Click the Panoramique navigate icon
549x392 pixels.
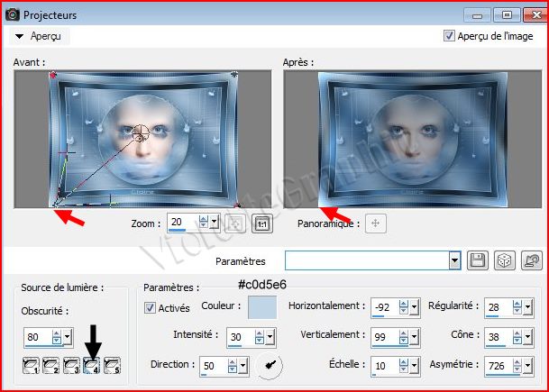click(376, 224)
